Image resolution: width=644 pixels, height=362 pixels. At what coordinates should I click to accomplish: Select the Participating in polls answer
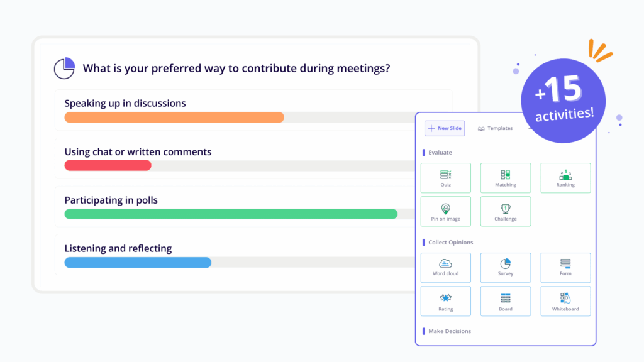[x=111, y=200]
